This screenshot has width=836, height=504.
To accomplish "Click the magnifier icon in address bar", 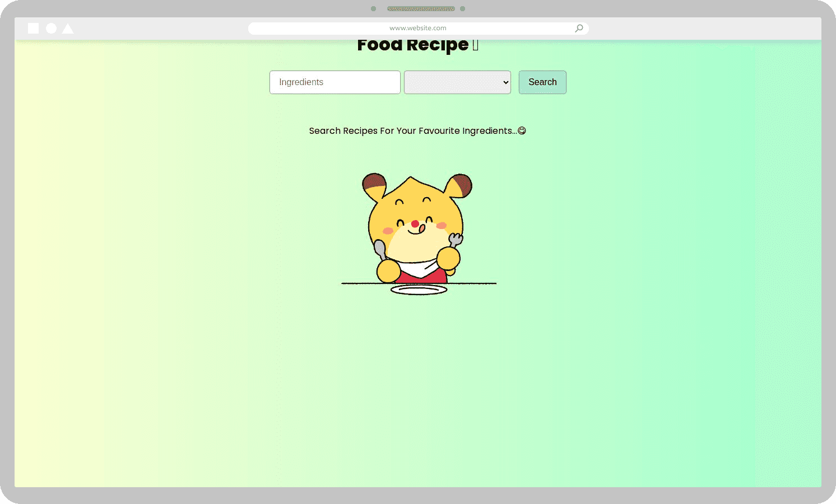I will pos(579,28).
